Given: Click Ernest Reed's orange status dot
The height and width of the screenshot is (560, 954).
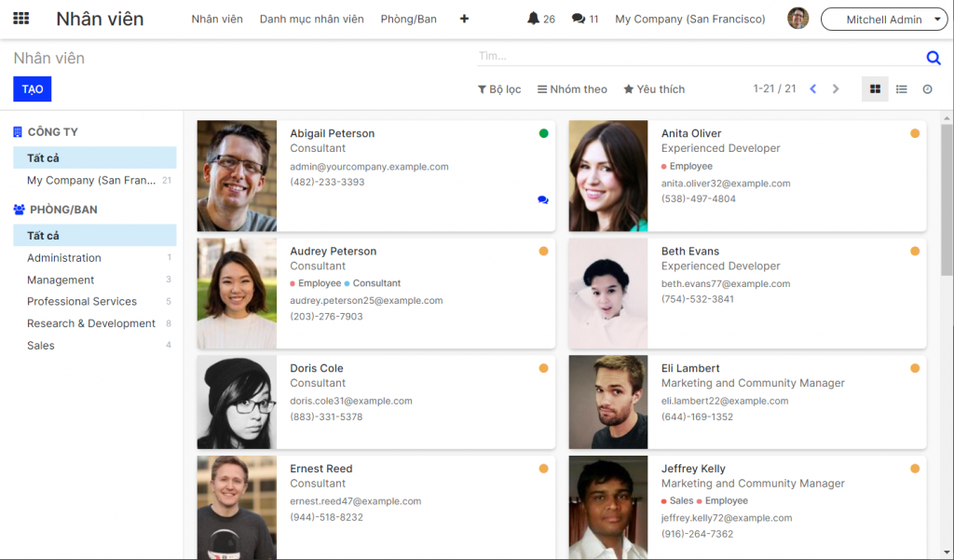Looking at the screenshot, I should pos(543,469).
